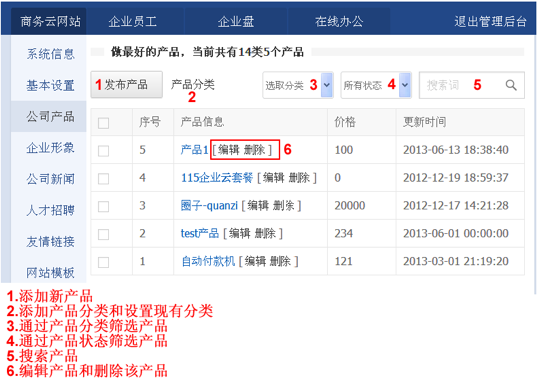The height and width of the screenshot is (389, 542).
Task: Click the 产品信息 column header
Action: (202, 122)
